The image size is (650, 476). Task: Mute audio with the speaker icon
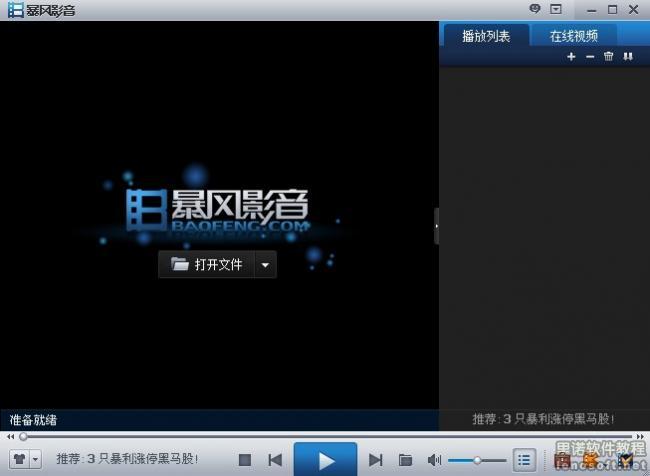[434, 460]
